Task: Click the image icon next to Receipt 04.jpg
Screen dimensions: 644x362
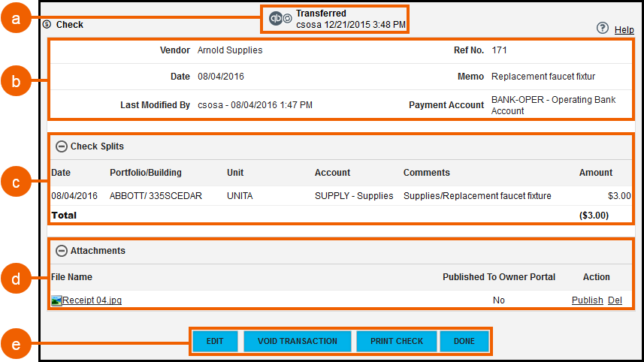Action: click(56, 300)
